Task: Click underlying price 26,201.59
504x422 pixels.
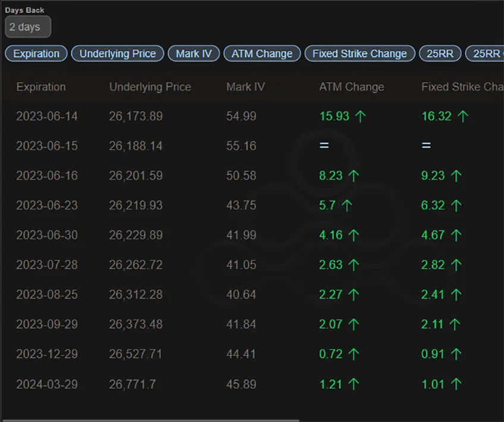Action: pos(136,175)
